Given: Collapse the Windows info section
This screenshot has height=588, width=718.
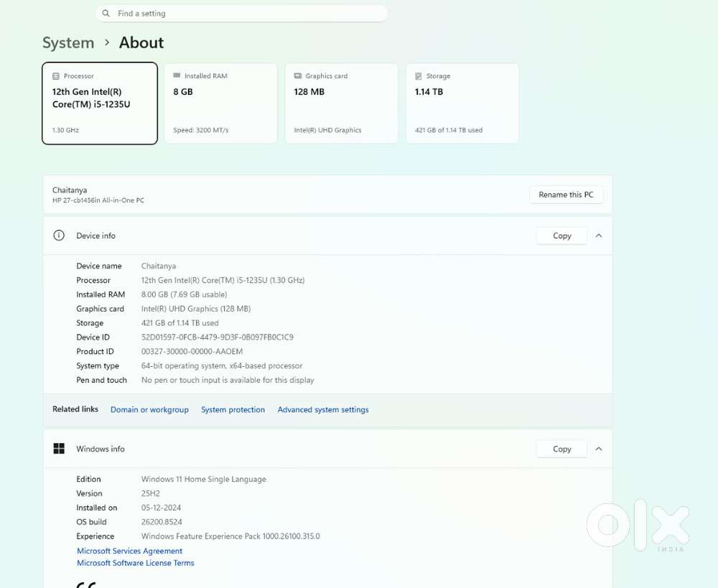Looking at the screenshot, I should 599,449.
